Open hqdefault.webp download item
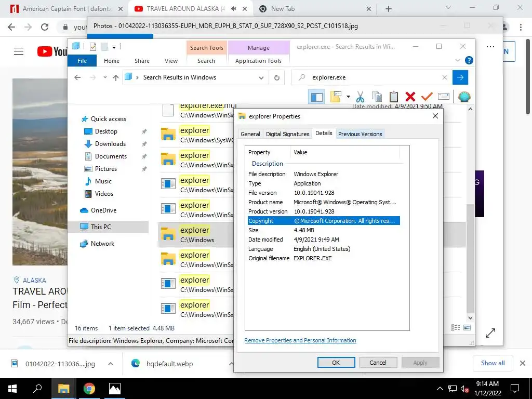The height and width of the screenshot is (399, 532). point(169,364)
